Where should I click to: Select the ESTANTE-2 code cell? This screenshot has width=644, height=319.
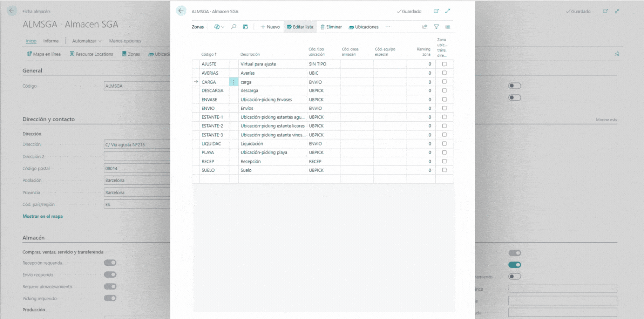[212, 126]
